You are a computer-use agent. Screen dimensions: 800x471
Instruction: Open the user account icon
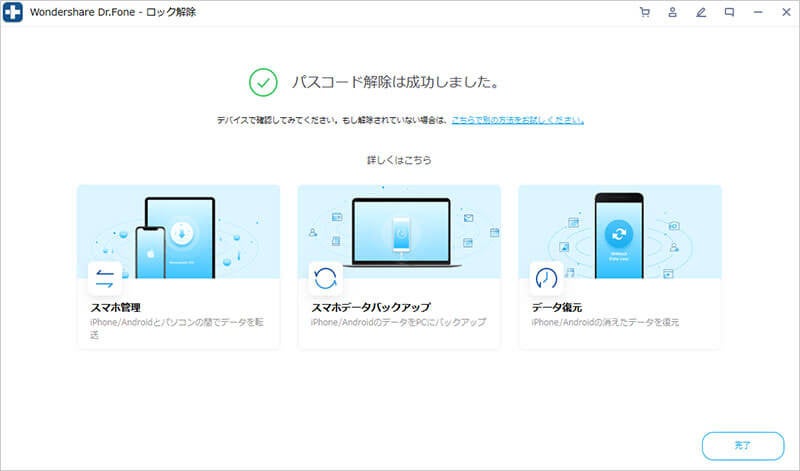tap(672, 12)
